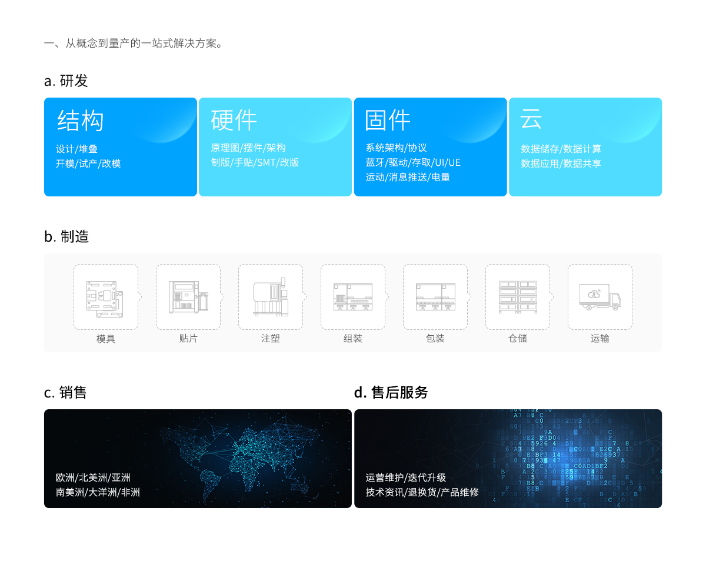Click the 模具 mold icon

click(106, 297)
